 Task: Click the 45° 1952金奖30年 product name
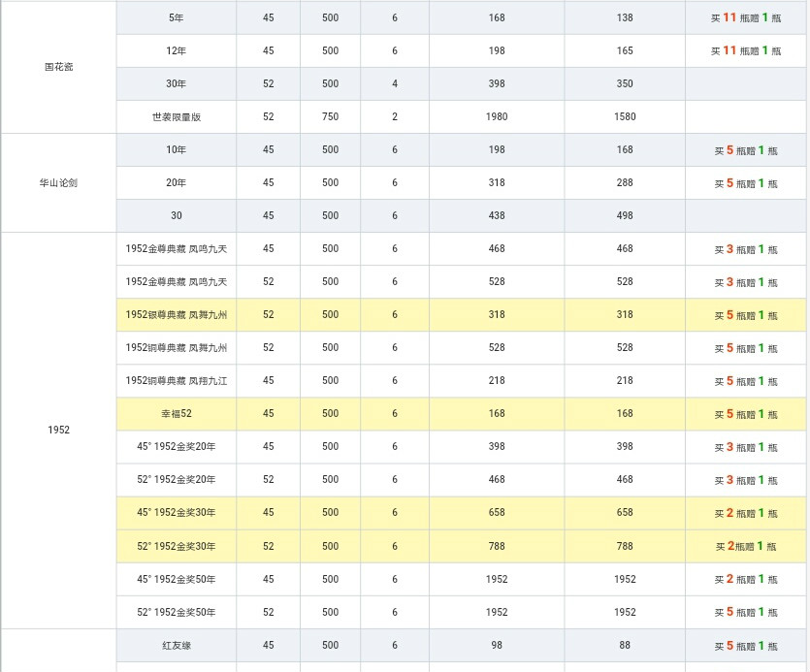[177, 513]
